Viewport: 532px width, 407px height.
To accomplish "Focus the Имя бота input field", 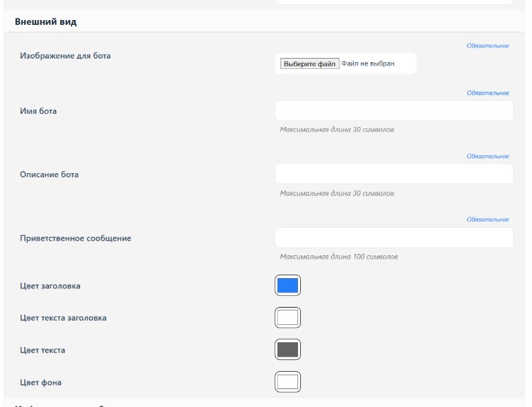I will point(394,110).
